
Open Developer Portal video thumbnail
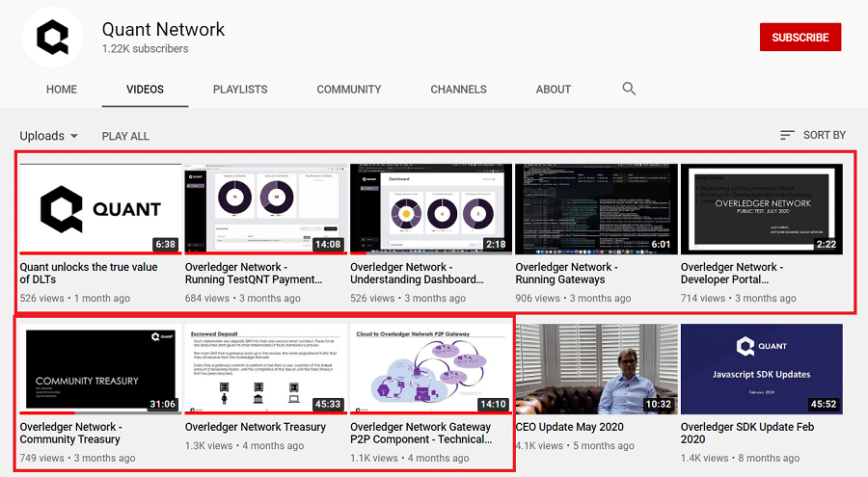(x=761, y=208)
